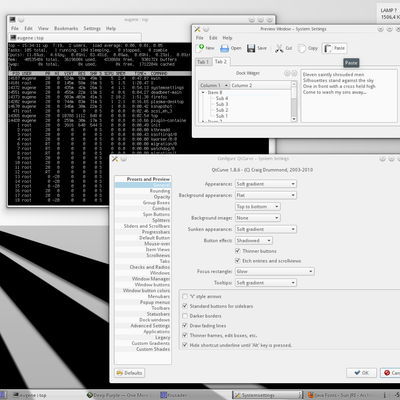Open the Appearance dropdown
Screen dimensions: 400x400
[x=266, y=184]
